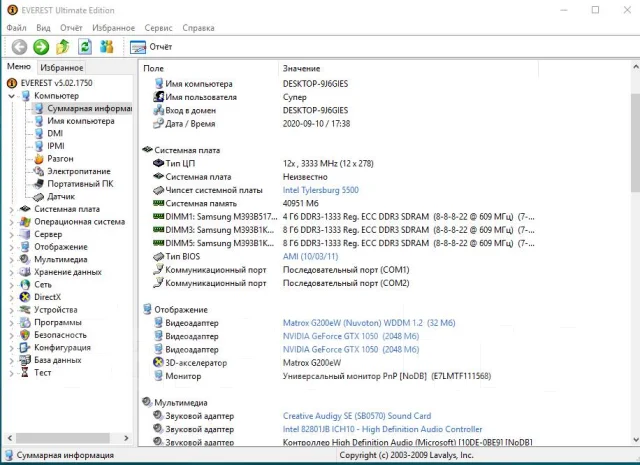Click the Устройства devices icon
Viewport: 640px width, 465px height.
point(25,310)
